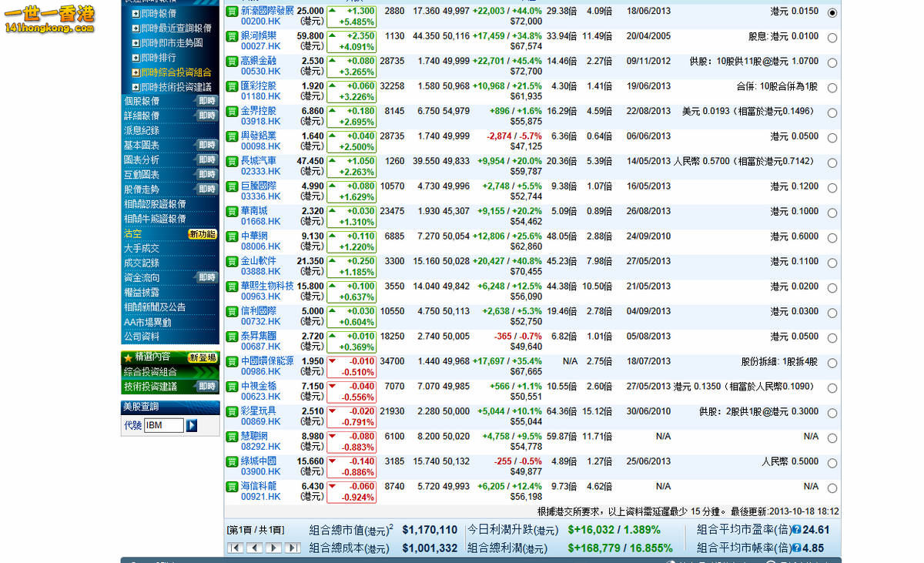Select radio button for 綠城中國 row
This screenshot has height=563, width=924.
tap(832, 464)
